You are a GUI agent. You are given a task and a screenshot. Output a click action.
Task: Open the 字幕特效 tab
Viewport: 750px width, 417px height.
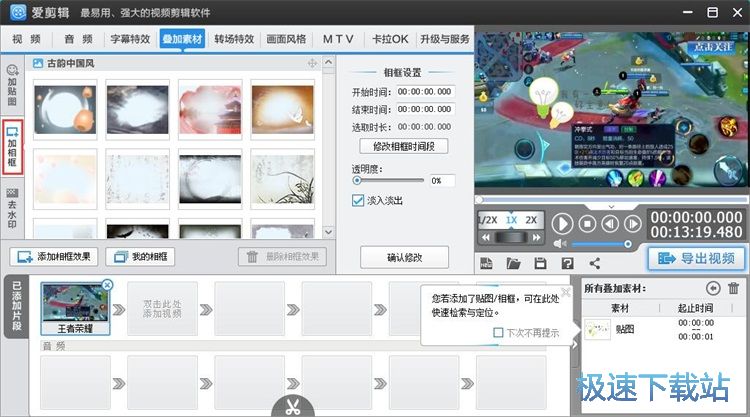pyautogui.click(x=130, y=39)
